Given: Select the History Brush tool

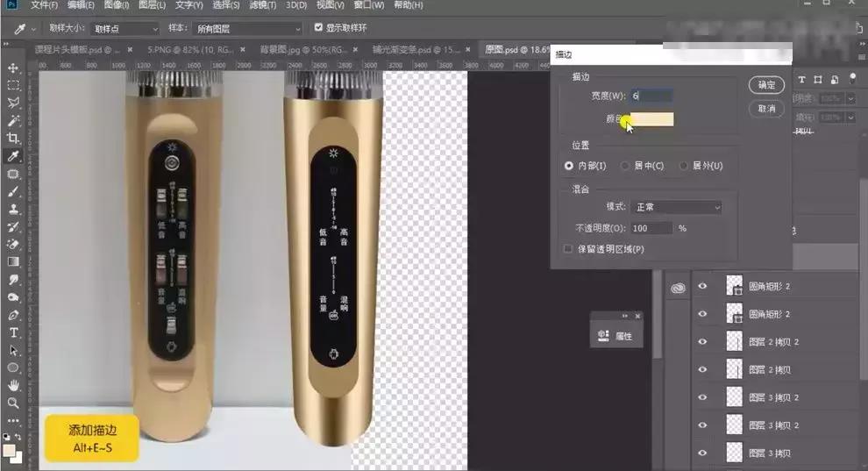Looking at the screenshot, I should (x=13, y=227).
